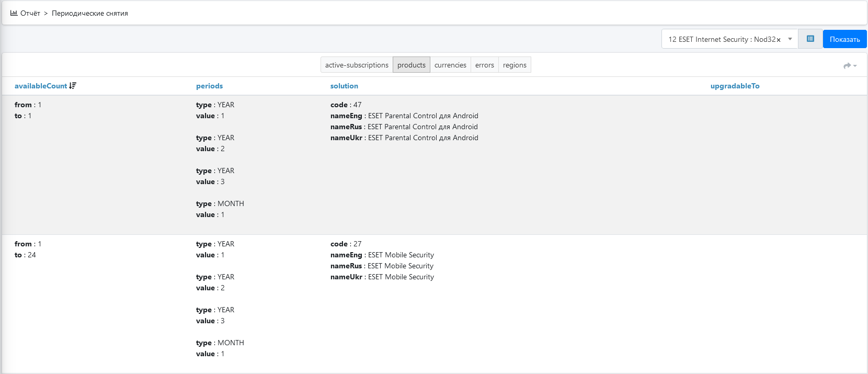Image resolution: width=868 pixels, height=374 pixels.
Task: Open the product selection dropdown arrow
Action: pos(790,39)
